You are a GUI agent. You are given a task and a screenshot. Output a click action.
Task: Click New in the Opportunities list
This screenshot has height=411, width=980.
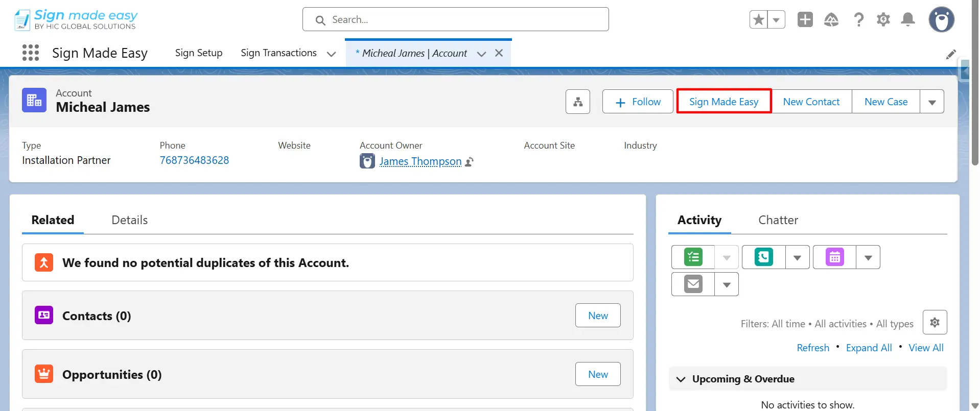pyautogui.click(x=598, y=374)
